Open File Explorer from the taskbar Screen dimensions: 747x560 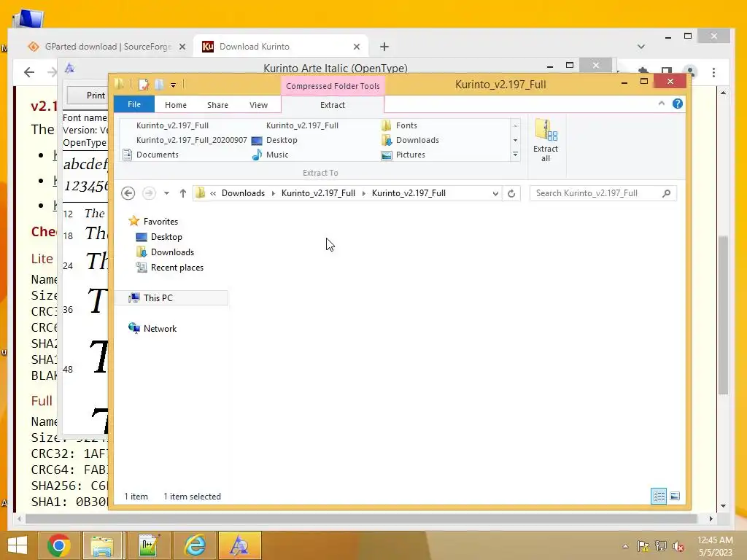102,545
